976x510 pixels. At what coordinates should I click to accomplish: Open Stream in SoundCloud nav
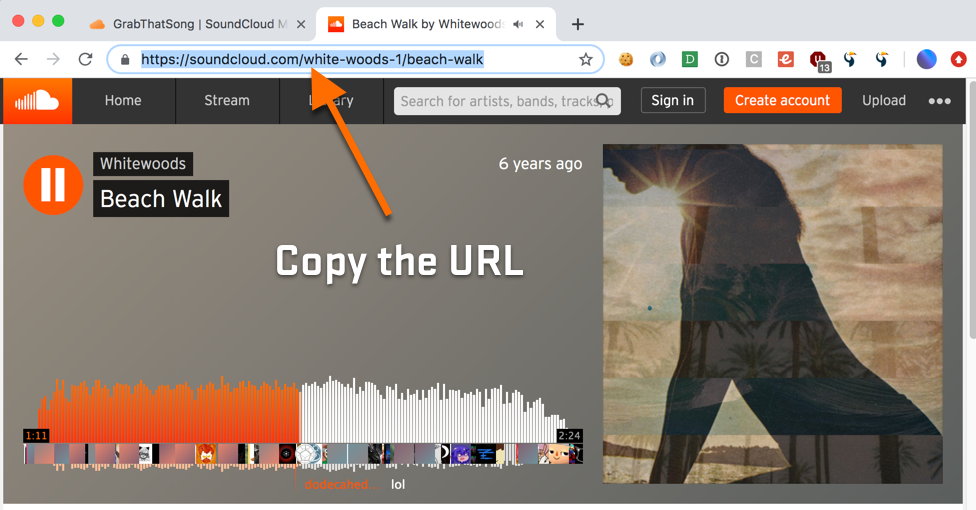pyautogui.click(x=227, y=101)
